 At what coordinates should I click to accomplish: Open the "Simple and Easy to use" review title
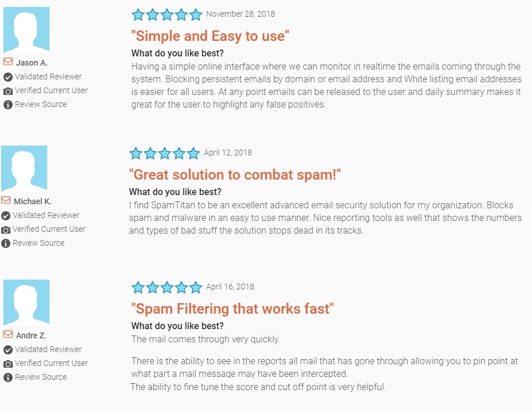210,36
